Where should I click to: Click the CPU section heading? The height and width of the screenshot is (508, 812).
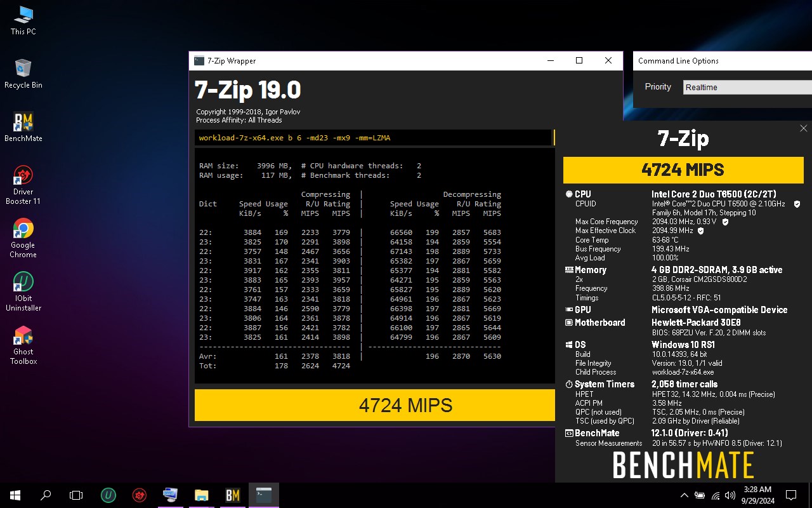coord(582,194)
